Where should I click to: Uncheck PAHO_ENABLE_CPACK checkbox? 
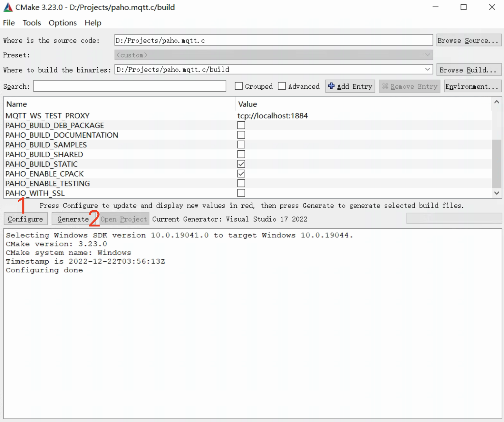(x=241, y=174)
